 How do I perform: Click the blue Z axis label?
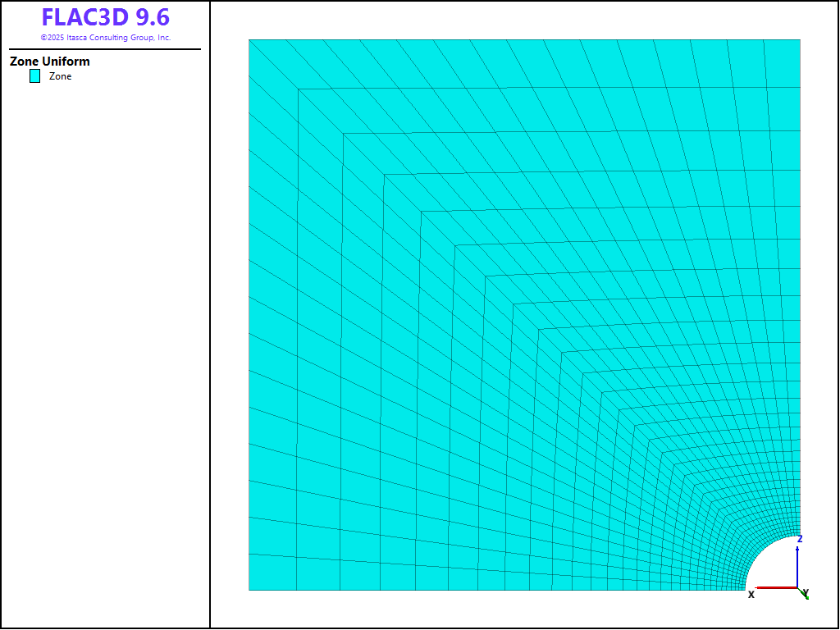coord(800,539)
